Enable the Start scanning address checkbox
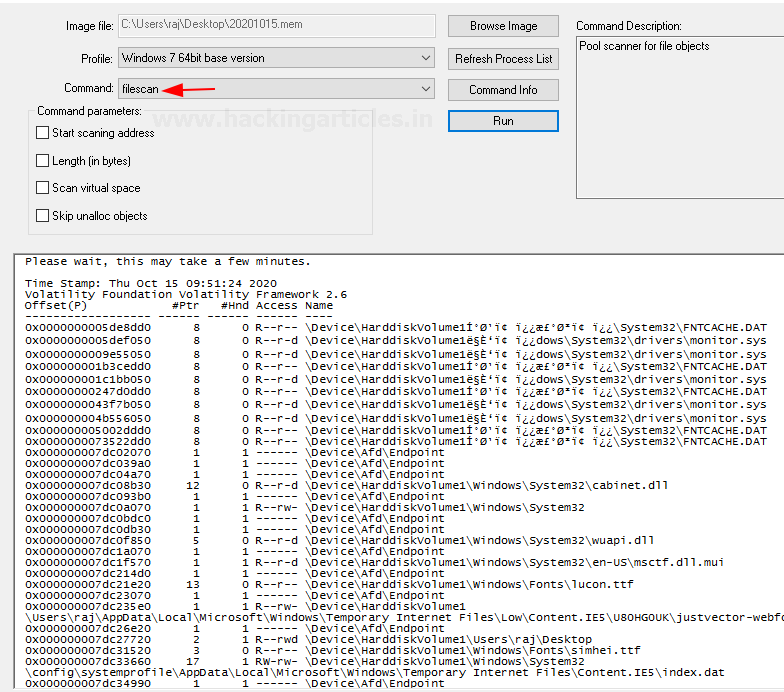This screenshot has height=692, width=784. point(43,133)
